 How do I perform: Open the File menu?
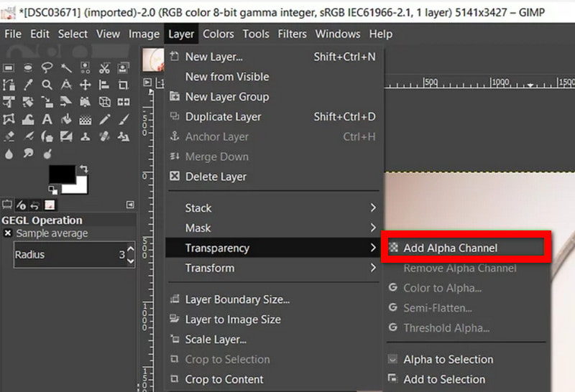click(x=13, y=34)
